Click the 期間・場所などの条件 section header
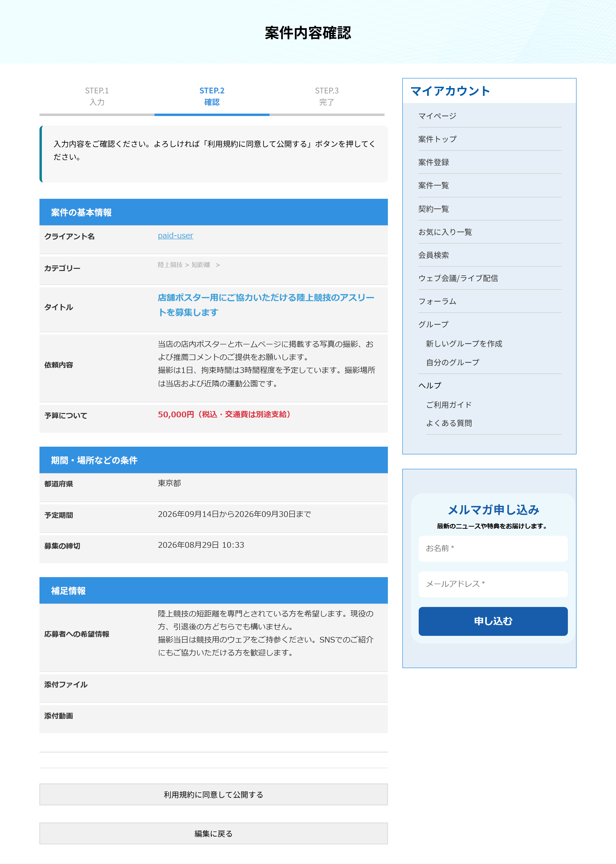The width and height of the screenshot is (616, 864). click(213, 460)
